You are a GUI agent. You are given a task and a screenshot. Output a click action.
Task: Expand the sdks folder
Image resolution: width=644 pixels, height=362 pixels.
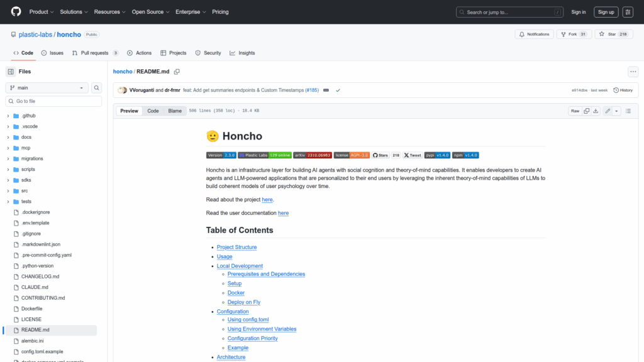pyautogui.click(x=8, y=180)
